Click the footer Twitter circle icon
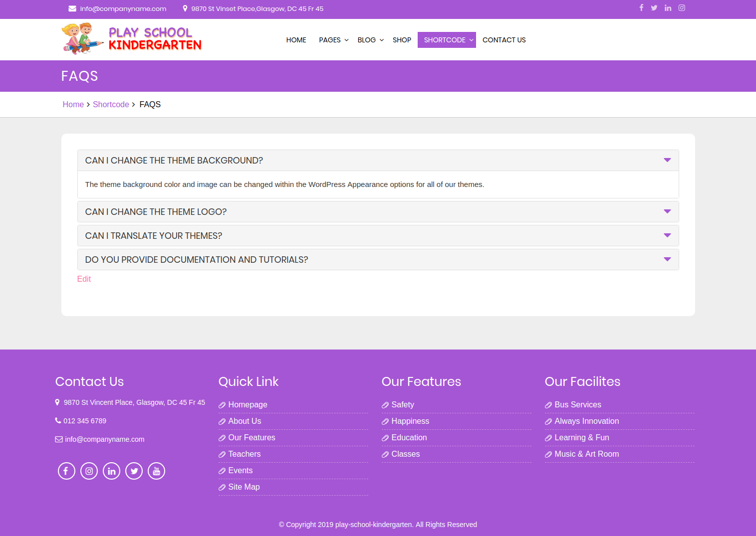Image resolution: width=756 pixels, height=536 pixels. (x=134, y=471)
